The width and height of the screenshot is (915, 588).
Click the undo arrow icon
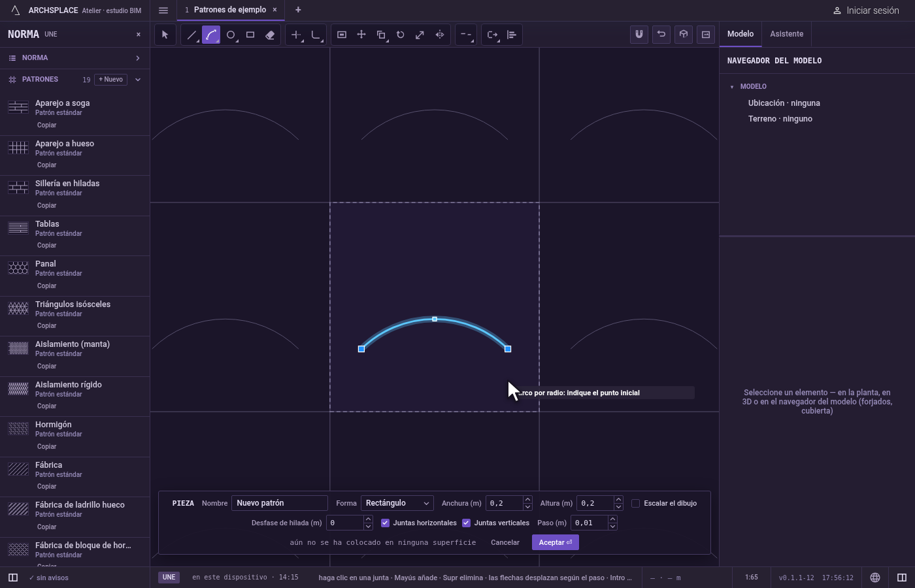coord(661,35)
